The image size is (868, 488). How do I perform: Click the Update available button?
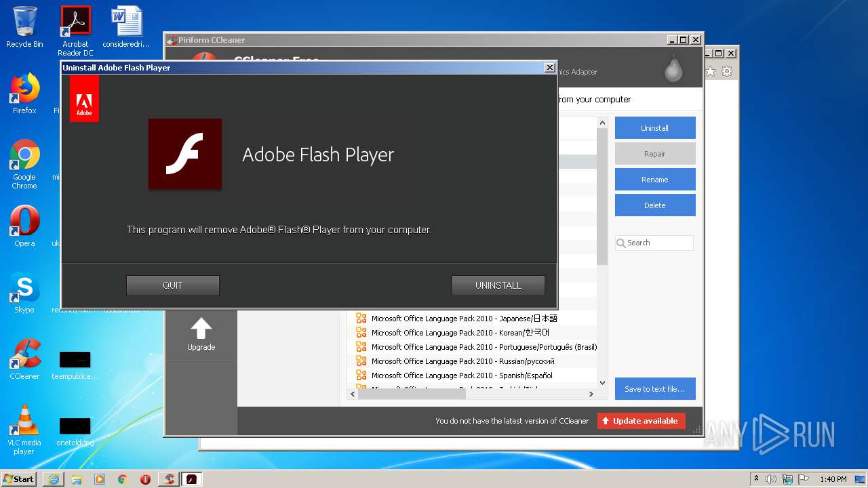point(642,421)
